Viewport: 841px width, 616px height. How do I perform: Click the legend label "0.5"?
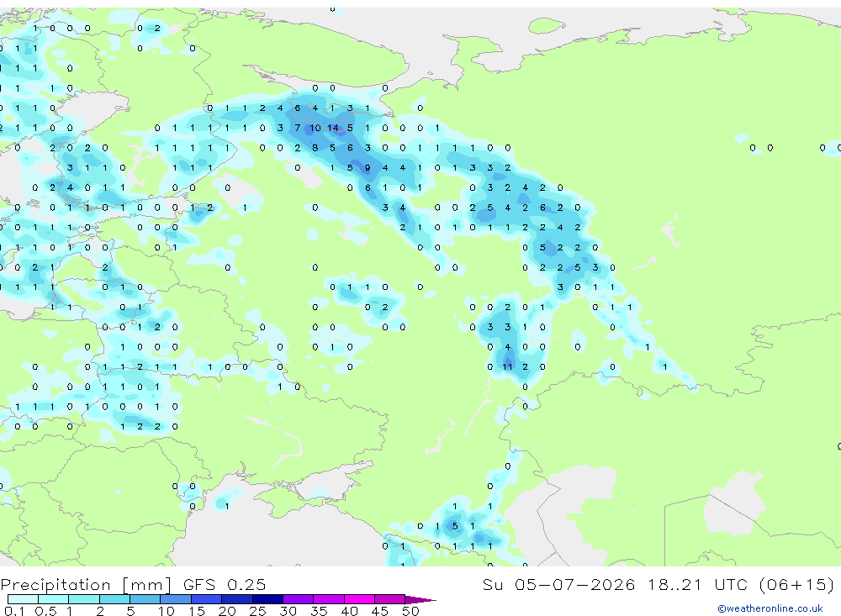[x=45, y=611]
